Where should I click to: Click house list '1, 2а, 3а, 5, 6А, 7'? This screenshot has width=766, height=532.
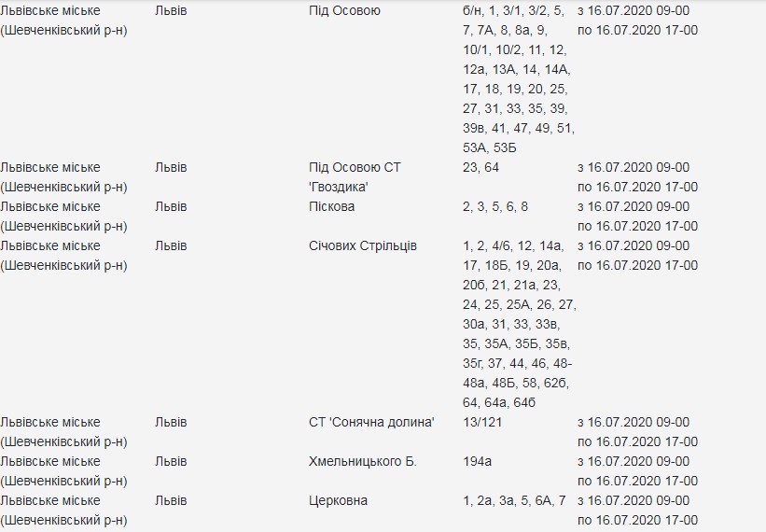(x=514, y=500)
